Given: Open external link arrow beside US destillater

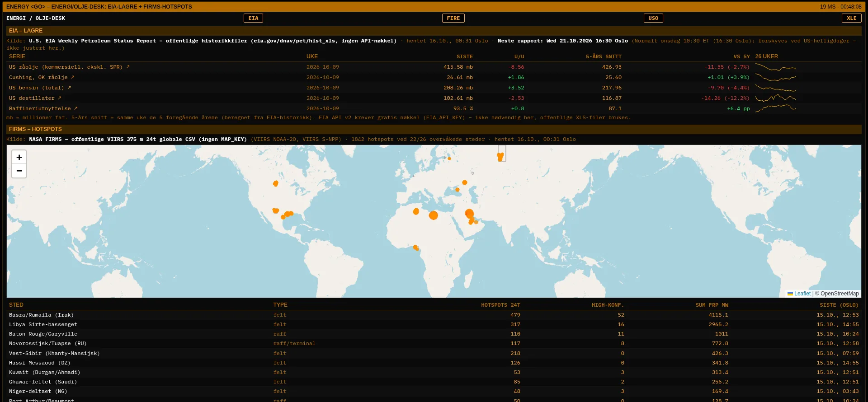Looking at the screenshot, I should click(59, 98).
